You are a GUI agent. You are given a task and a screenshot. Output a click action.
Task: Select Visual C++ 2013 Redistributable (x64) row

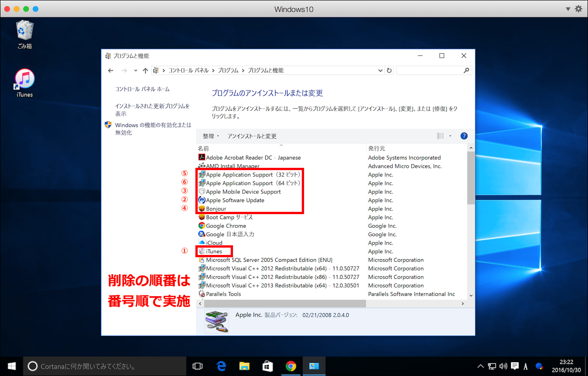click(x=332, y=285)
